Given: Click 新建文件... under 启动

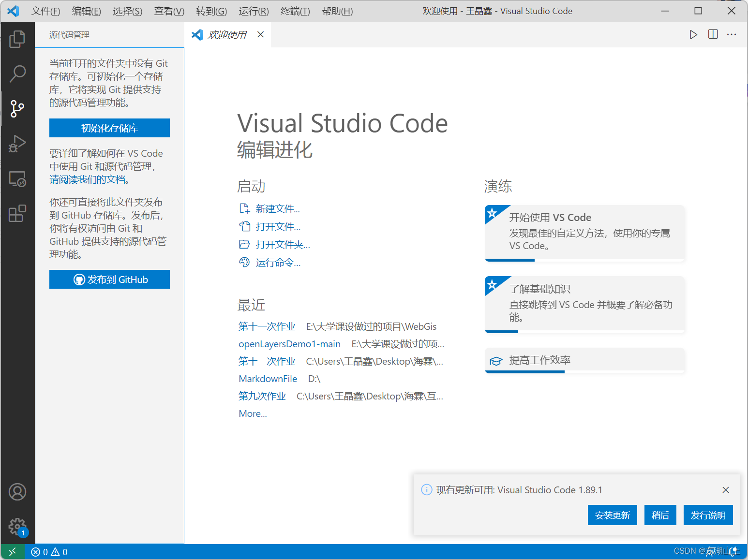Looking at the screenshot, I should coord(269,209).
